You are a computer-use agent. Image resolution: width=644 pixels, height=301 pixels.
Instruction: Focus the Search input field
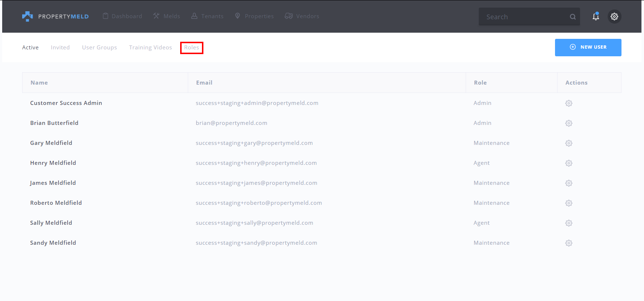(x=523, y=17)
